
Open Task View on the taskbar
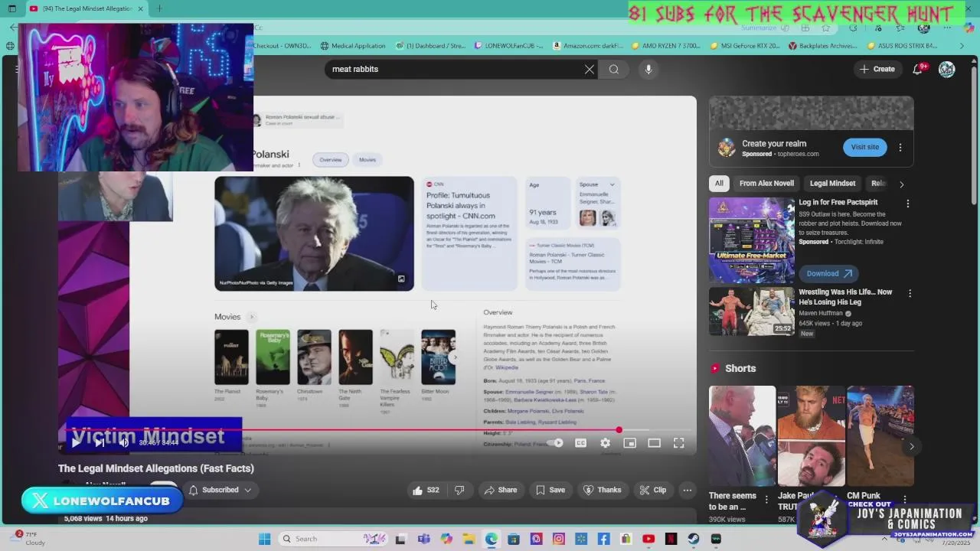coord(400,539)
